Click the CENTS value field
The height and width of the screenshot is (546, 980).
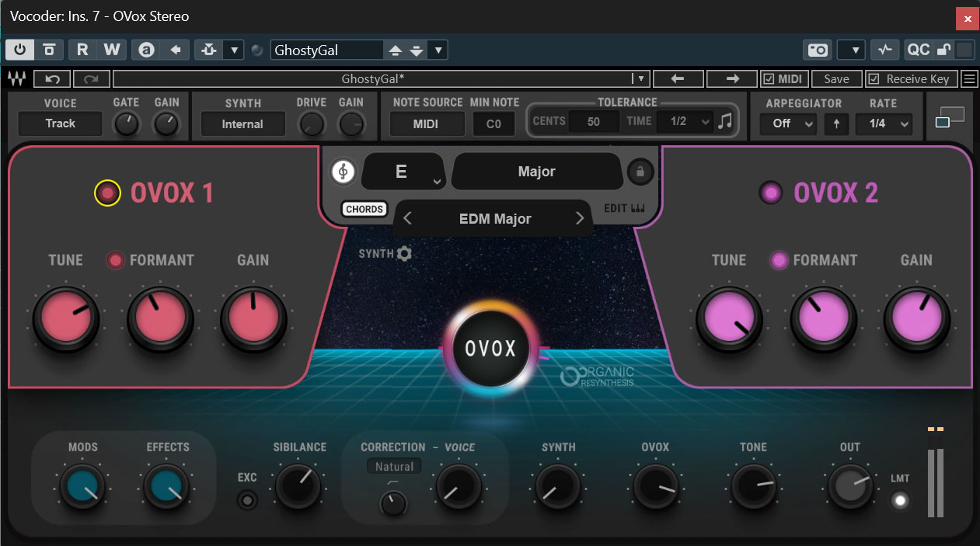[x=594, y=122]
